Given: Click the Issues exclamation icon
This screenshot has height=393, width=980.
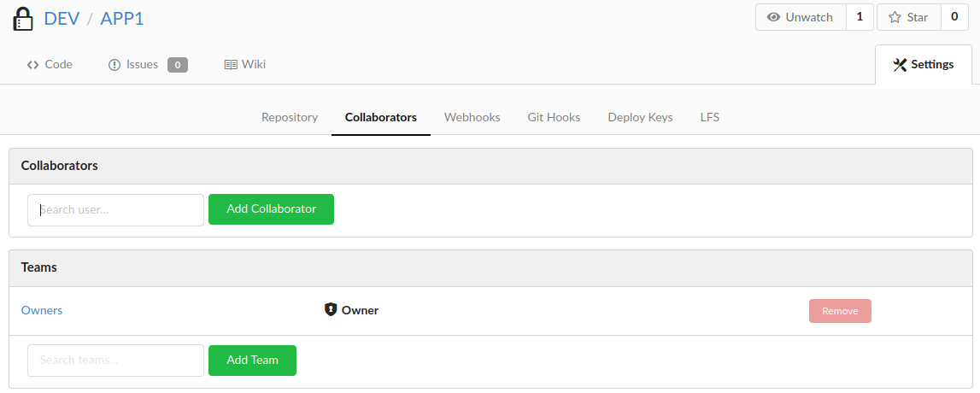Looking at the screenshot, I should (114, 64).
